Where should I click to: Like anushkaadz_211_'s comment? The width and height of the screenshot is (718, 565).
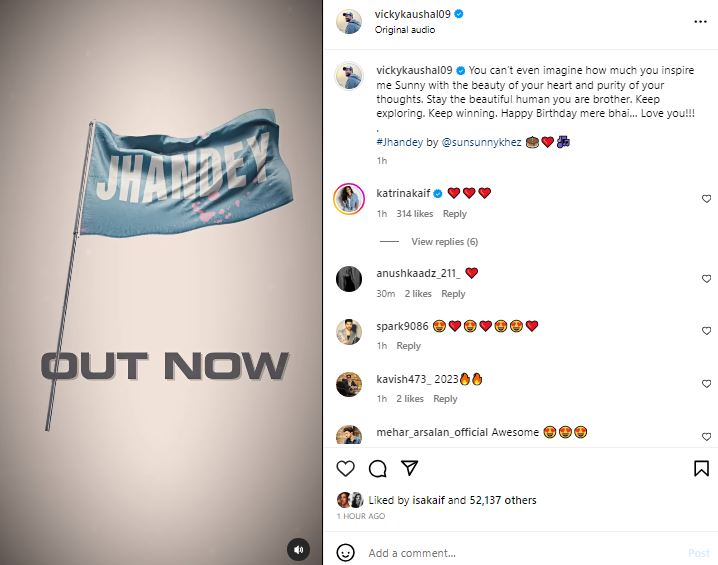(707, 279)
